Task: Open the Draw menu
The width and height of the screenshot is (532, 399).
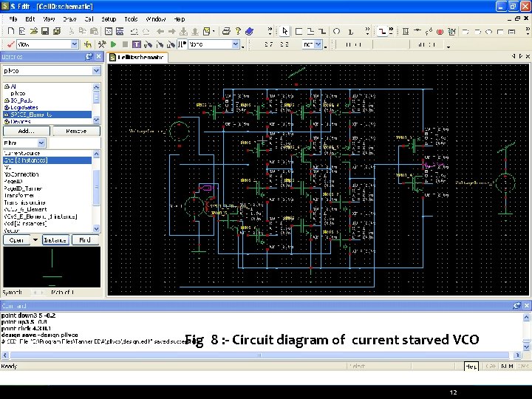Action: [x=69, y=19]
